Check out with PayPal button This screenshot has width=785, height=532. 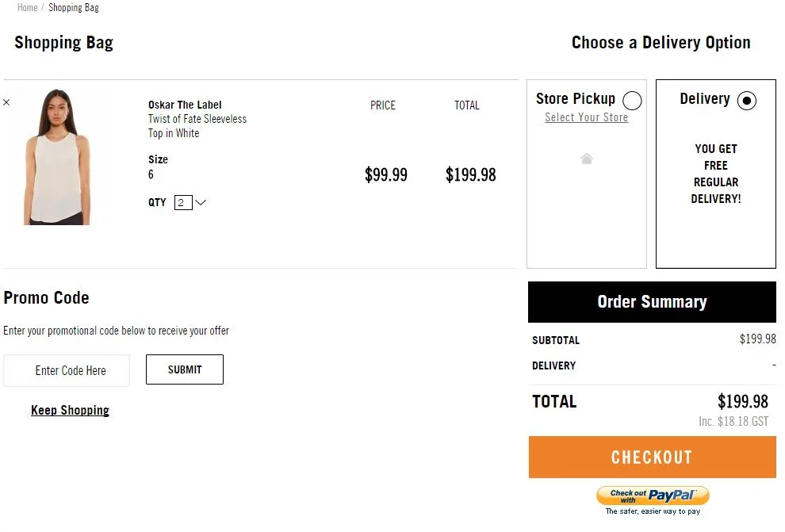(653, 496)
